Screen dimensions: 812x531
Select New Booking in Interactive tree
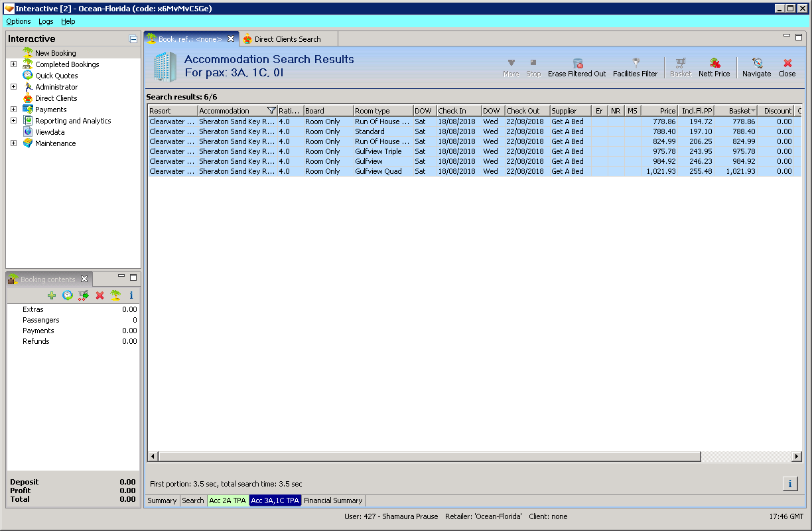coord(56,53)
